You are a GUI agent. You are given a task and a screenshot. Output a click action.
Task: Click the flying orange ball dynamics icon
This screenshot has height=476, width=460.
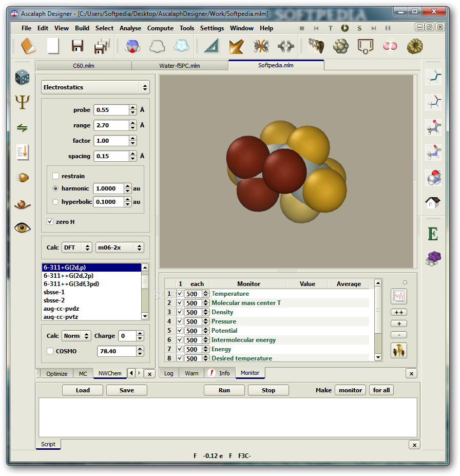[23, 177]
